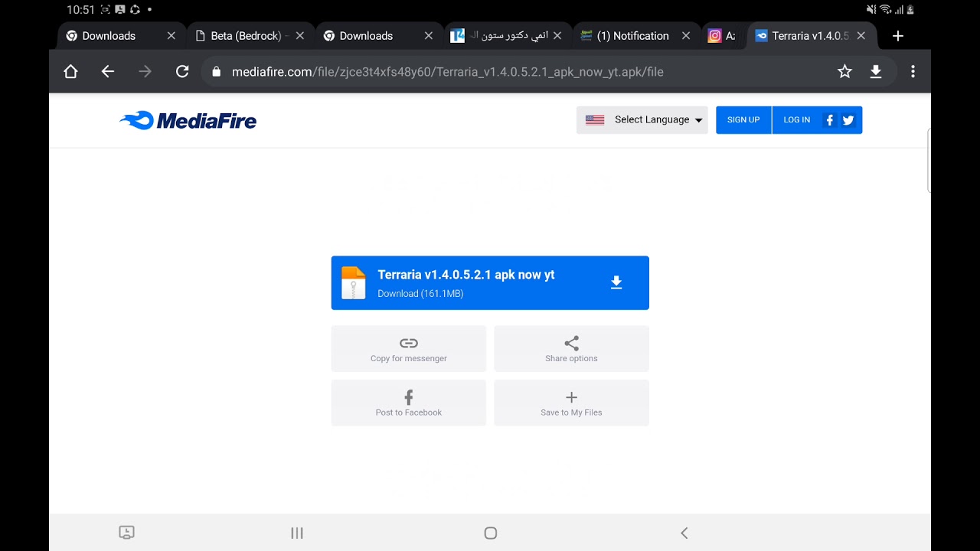This screenshot has width=980, height=551.
Task: Click the US flag in the language selector
Action: click(x=595, y=120)
